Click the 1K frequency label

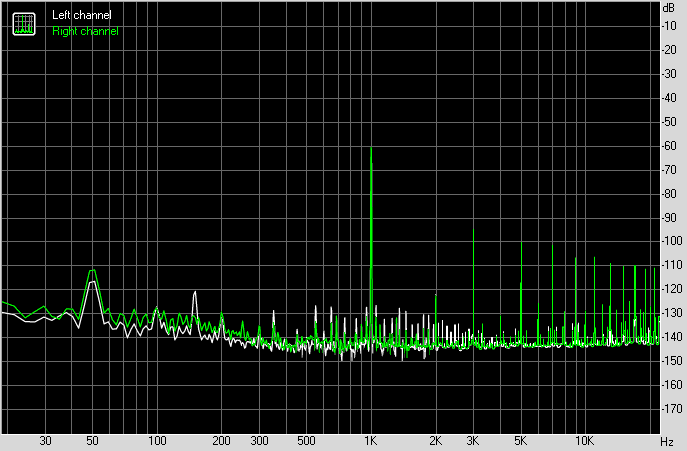tap(371, 441)
